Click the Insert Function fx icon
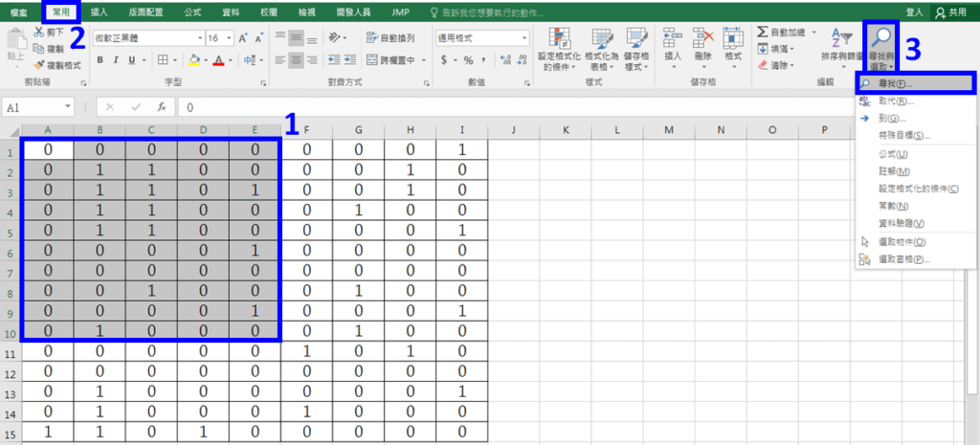Viewport: 980px width, 445px height. (x=163, y=108)
